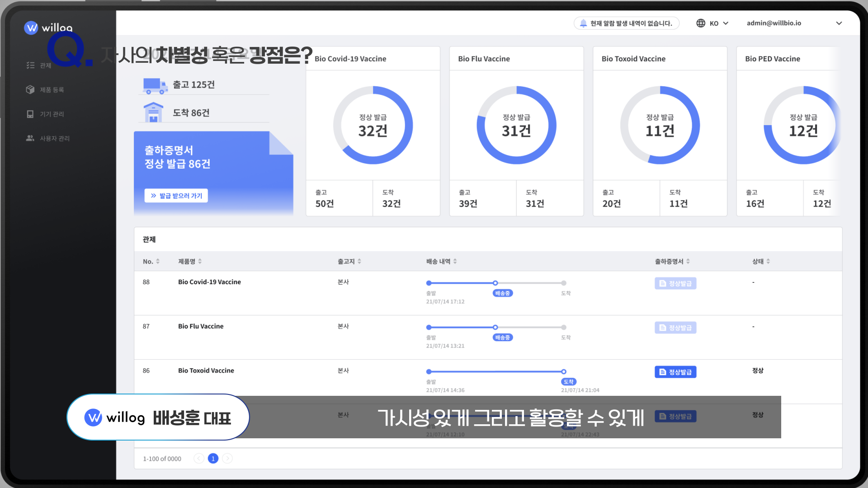
Task: Click the delivery truck 출고 icon
Action: [x=155, y=85]
